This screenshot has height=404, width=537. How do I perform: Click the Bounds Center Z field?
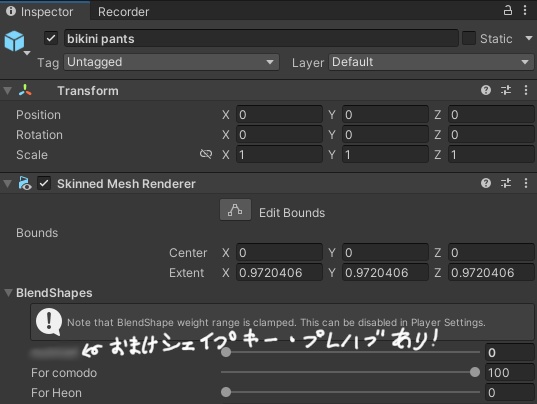pos(491,253)
